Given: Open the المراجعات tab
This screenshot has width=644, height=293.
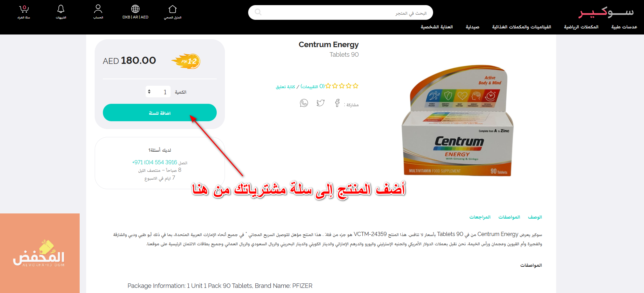Looking at the screenshot, I should 480,217.
